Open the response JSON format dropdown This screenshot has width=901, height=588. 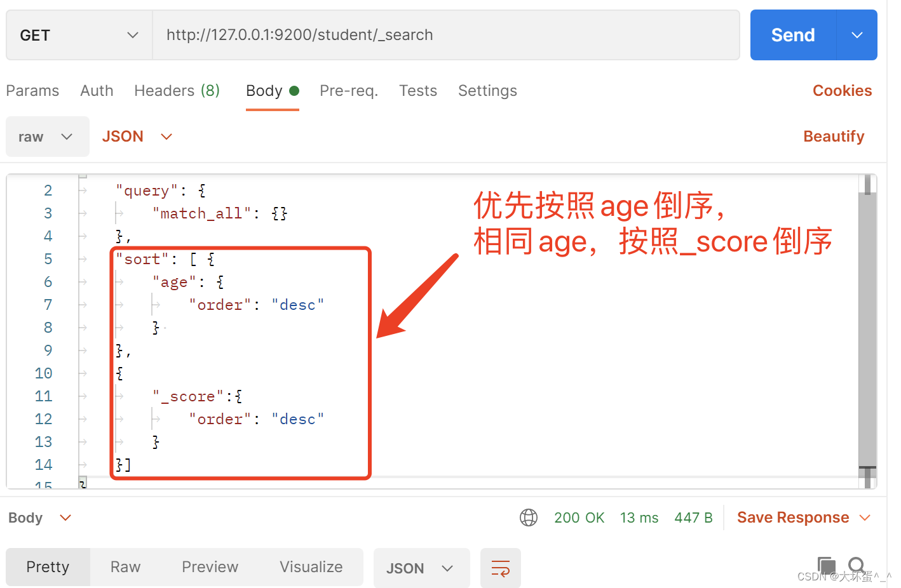pos(421,568)
